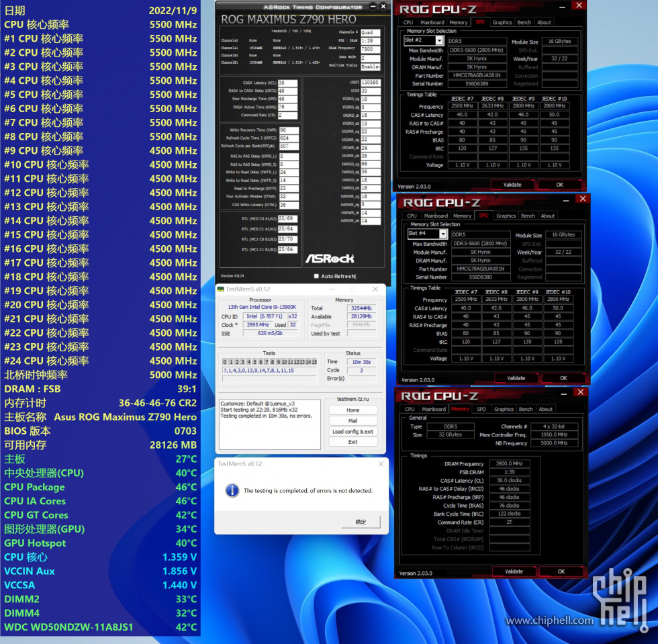
Task: Switch to Memory tab in the Slot #2 CPU-Z window
Action: (x=458, y=23)
